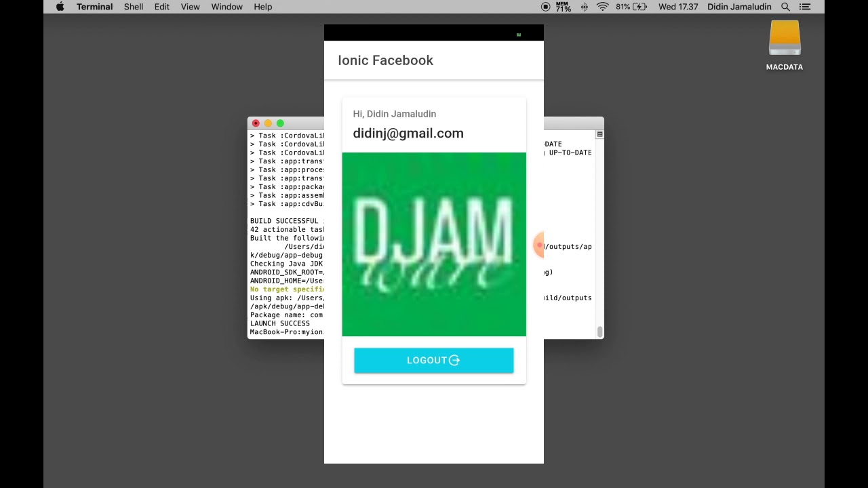Viewport: 868px width, 488px height.
Task: Click ANDROID_SDK_ROOT line in Terminal
Action: click(287, 272)
